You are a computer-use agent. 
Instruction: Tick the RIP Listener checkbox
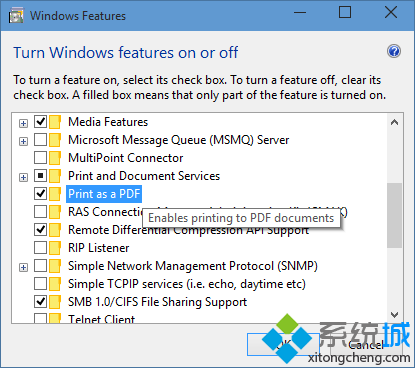click(40, 247)
